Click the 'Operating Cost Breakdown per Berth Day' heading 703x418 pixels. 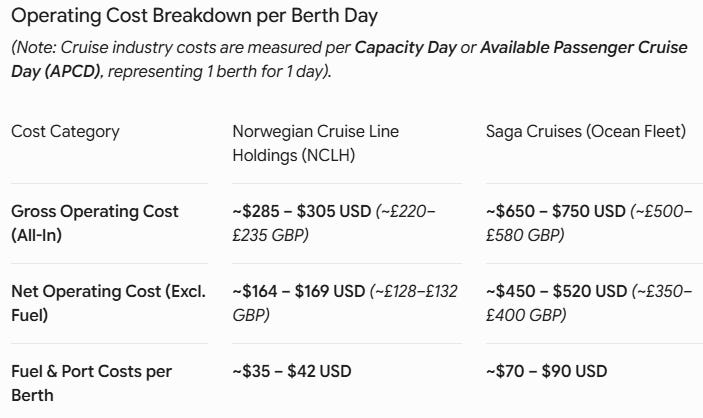[194, 16]
